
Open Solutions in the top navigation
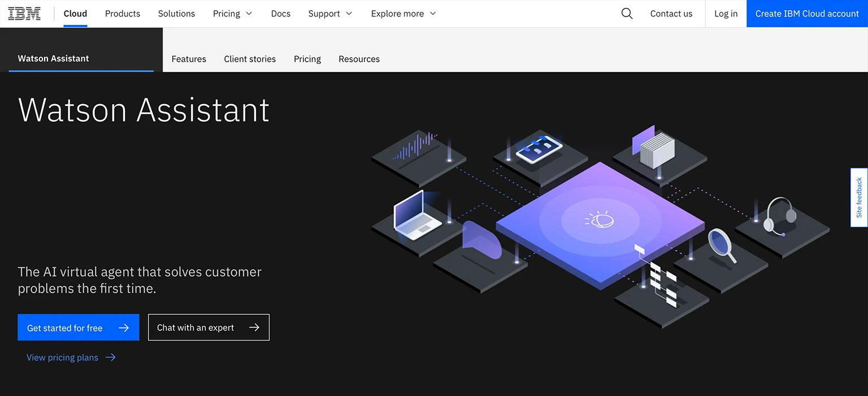coord(176,14)
